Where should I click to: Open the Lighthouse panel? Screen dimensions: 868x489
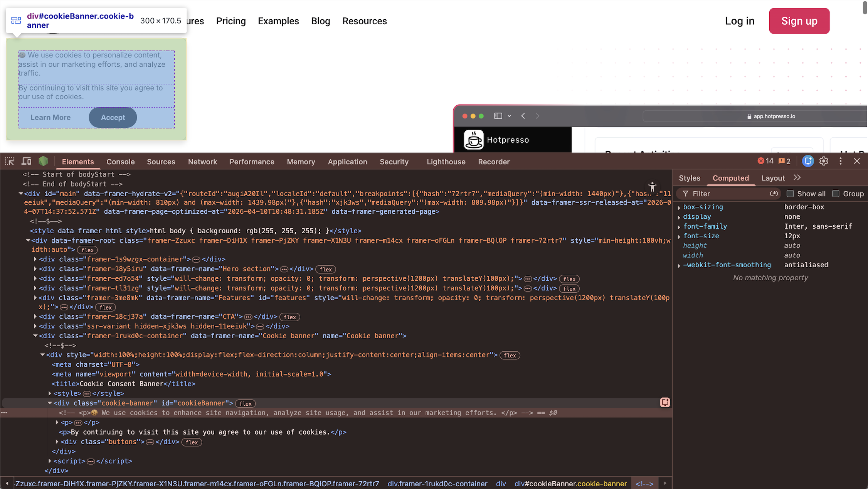coord(446,161)
